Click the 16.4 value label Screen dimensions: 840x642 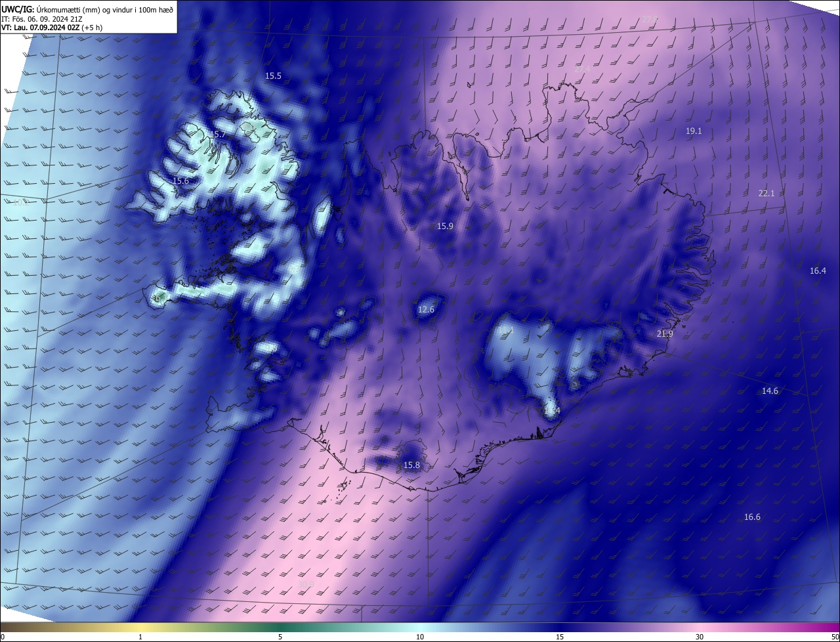click(818, 271)
